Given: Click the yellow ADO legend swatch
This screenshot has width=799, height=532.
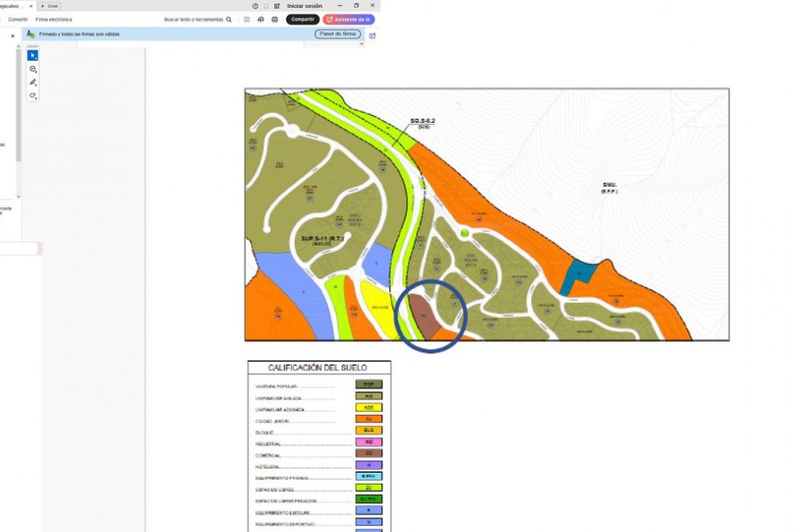Looking at the screenshot, I should [369, 407].
